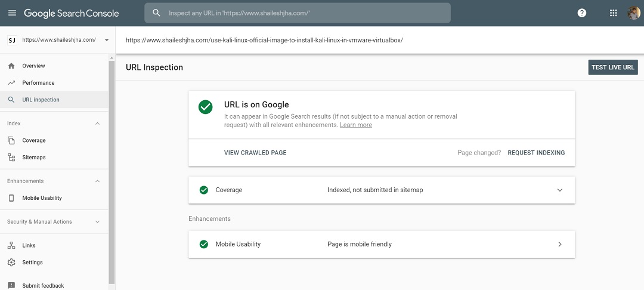This screenshot has height=290, width=644.
Task: Open the Help question mark icon
Action: [x=581, y=13]
